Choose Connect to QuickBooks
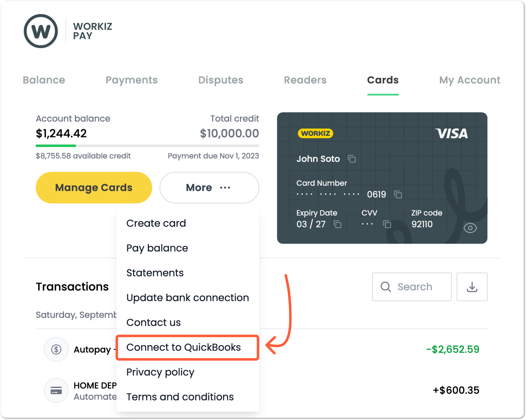 pos(188,348)
